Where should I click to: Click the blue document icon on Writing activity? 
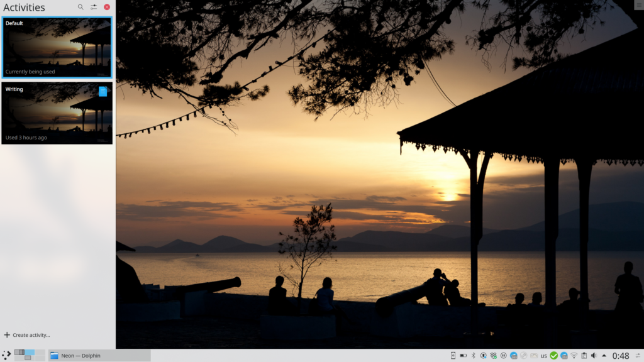click(103, 91)
